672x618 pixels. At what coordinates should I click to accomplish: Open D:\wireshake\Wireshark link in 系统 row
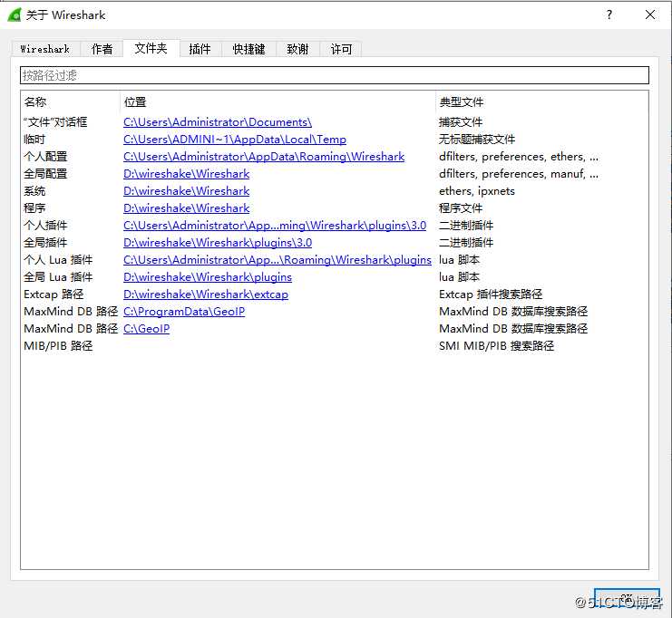(x=187, y=190)
